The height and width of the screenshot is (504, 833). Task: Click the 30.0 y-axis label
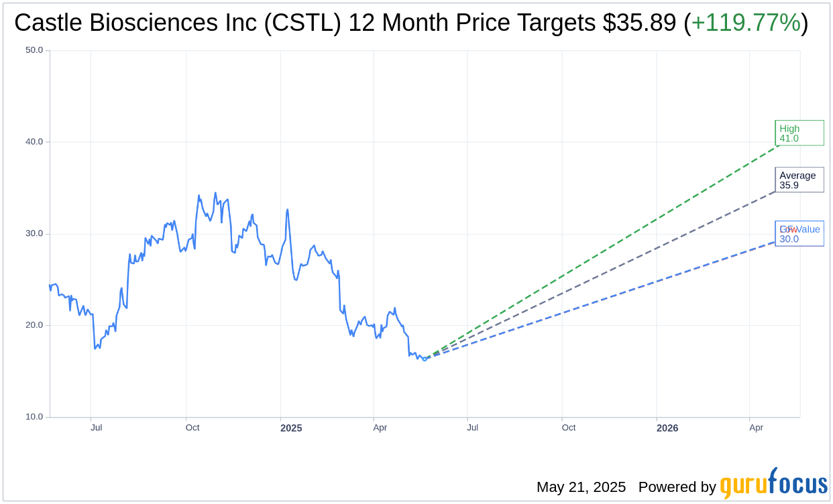[x=34, y=233]
